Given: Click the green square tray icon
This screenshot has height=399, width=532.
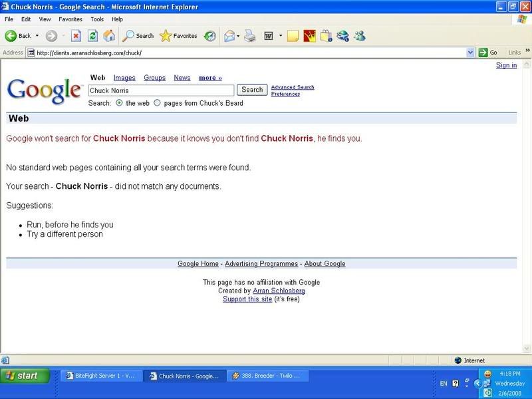Looking at the screenshot, I should click(487, 393).
